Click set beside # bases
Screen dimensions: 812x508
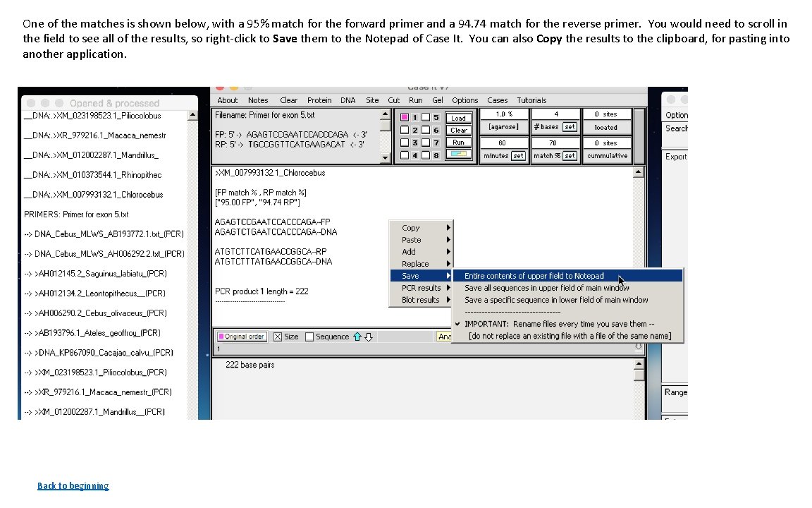(x=570, y=127)
